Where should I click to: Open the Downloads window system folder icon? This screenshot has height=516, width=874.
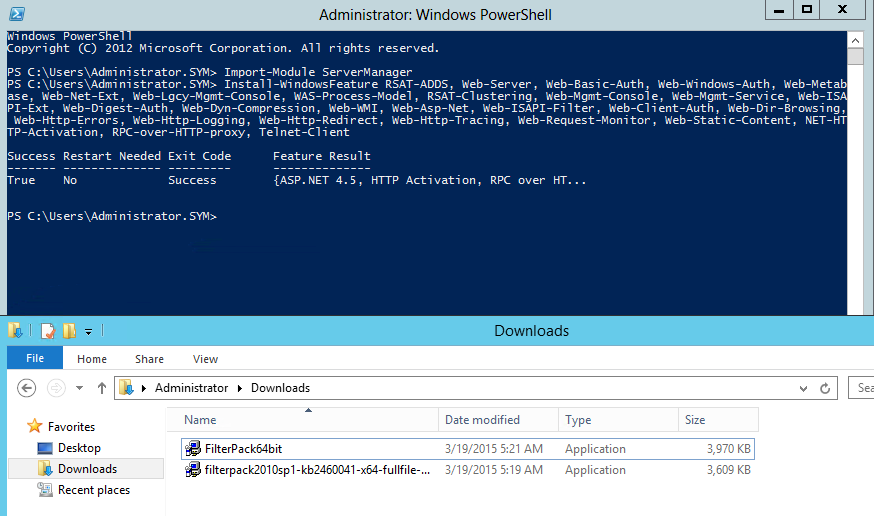pos(16,331)
